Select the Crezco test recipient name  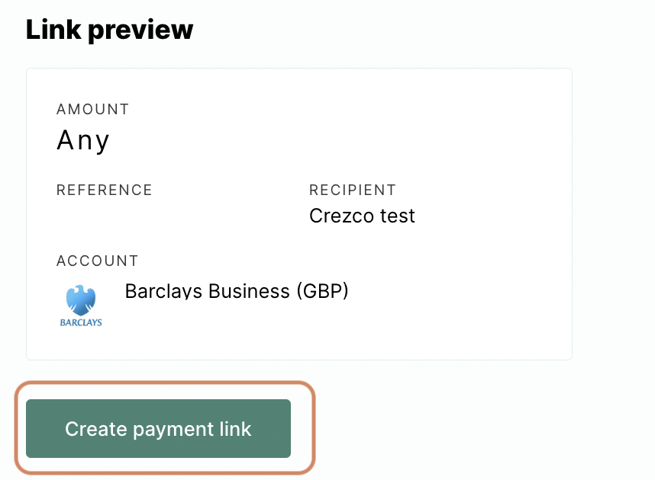[x=362, y=216]
